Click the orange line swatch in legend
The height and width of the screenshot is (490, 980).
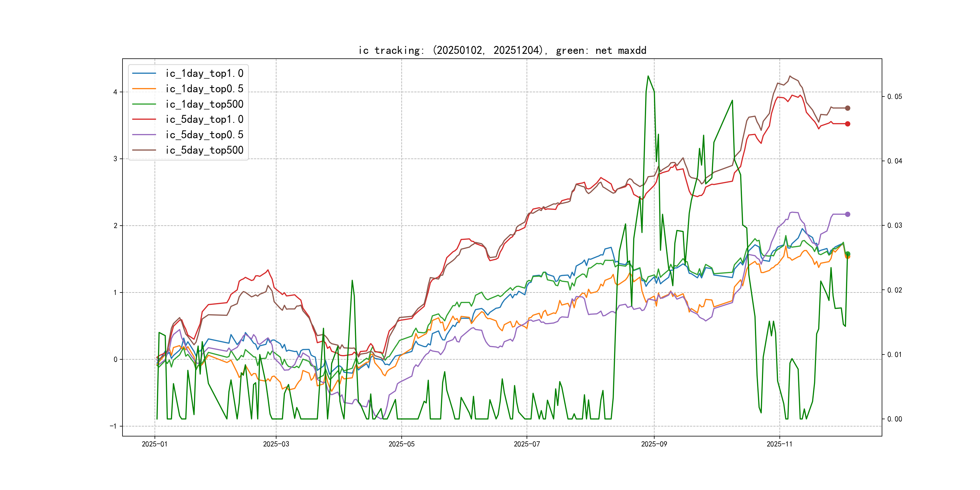coord(144,89)
